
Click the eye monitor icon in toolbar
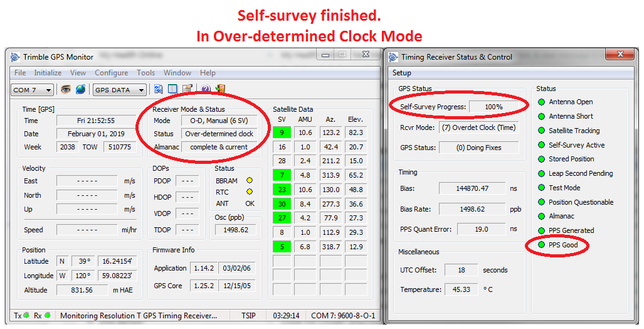coord(66,89)
